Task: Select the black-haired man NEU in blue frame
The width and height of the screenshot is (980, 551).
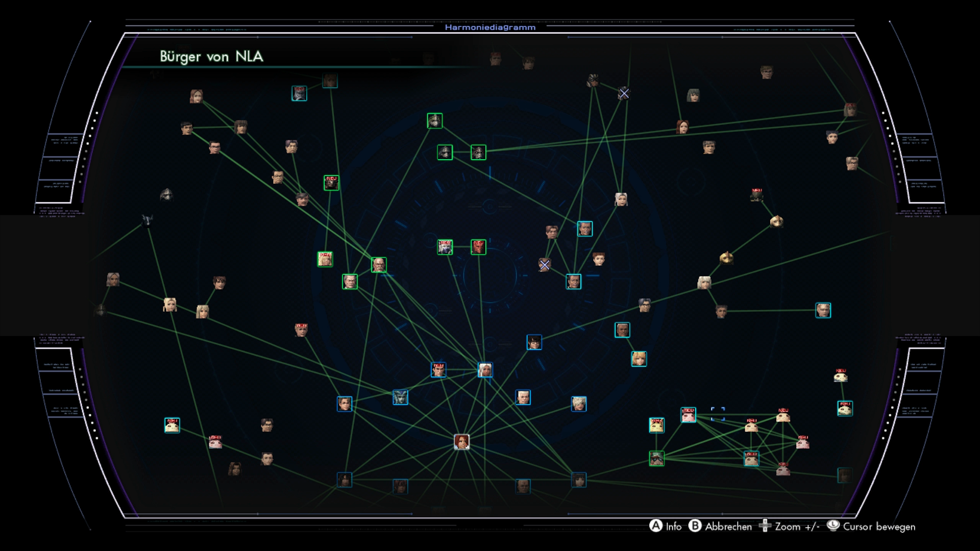Action: point(438,369)
